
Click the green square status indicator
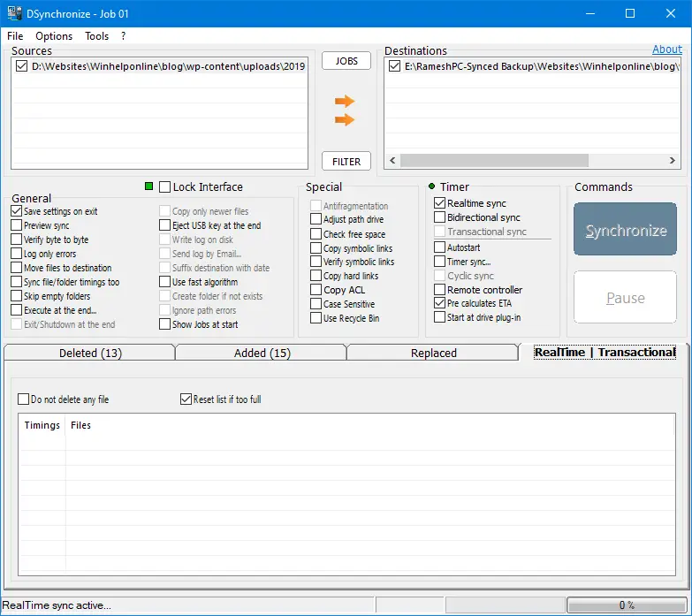pyautogui.click(x=149, y=186)
